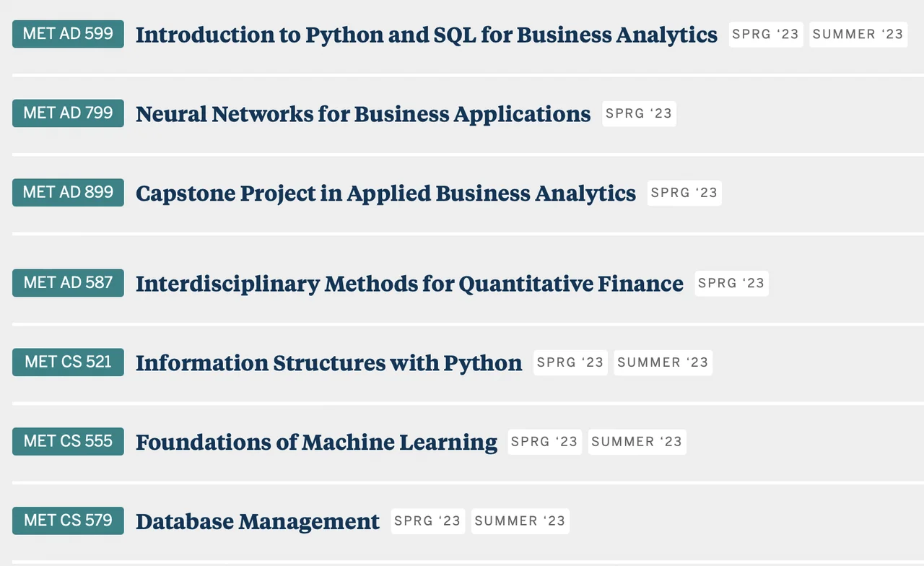Click SUMMER '23 tag beside Information Structures
This screenshot has width=924, height=566.
tap(663, 363)
